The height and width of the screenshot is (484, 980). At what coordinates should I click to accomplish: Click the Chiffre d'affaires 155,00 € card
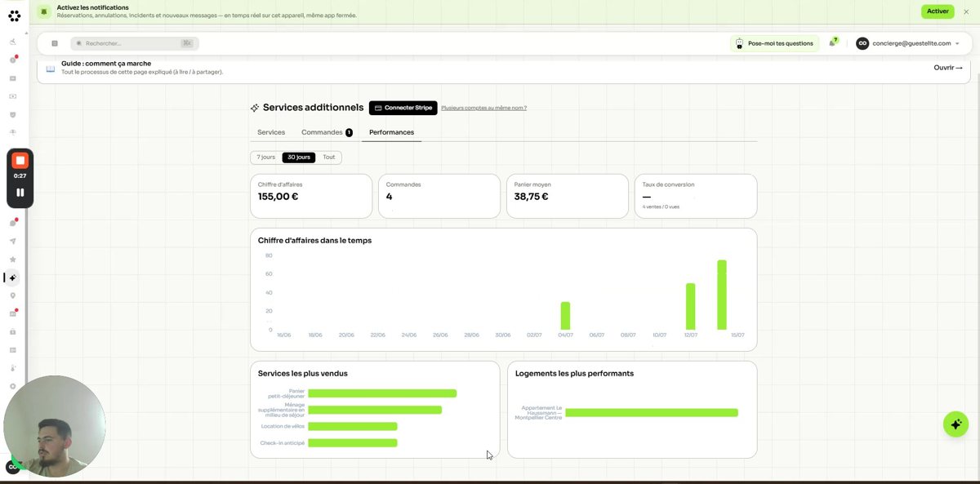click(311, 196)
